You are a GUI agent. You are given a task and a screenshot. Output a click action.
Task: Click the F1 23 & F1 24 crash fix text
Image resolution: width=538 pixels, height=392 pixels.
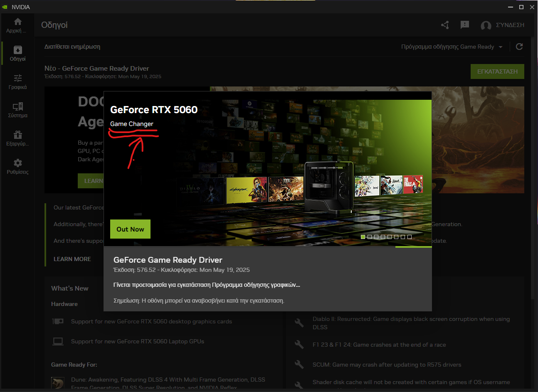(379, 345)
